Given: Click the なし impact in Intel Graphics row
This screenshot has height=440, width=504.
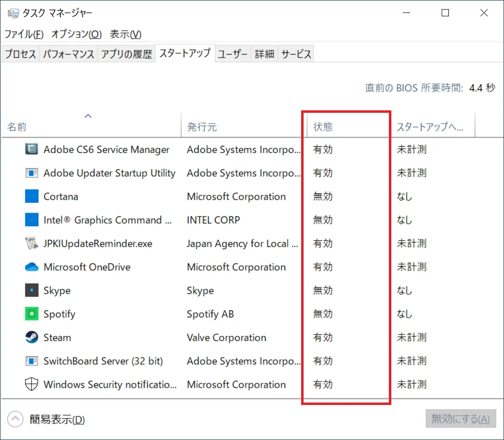Looking at the screenshot, I should pos(405,220).
